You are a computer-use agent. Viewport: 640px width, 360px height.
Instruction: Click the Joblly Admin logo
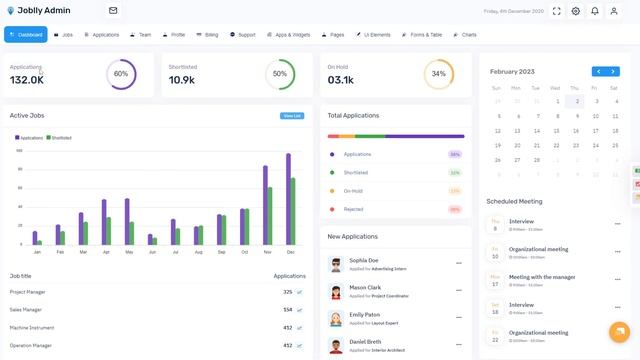tap(39, 11)
